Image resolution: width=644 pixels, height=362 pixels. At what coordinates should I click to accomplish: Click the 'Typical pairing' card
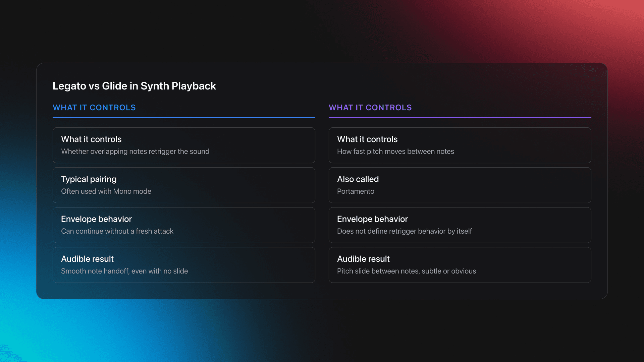184,185
